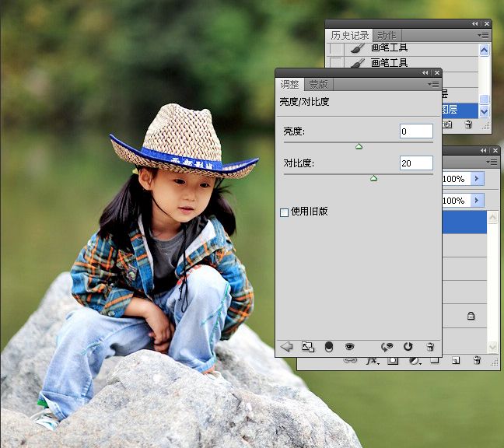Viewport: 504px width, 448px height.
Task: Collapse Adjustments panel with double-arrow icon
Action: [425, 73]
